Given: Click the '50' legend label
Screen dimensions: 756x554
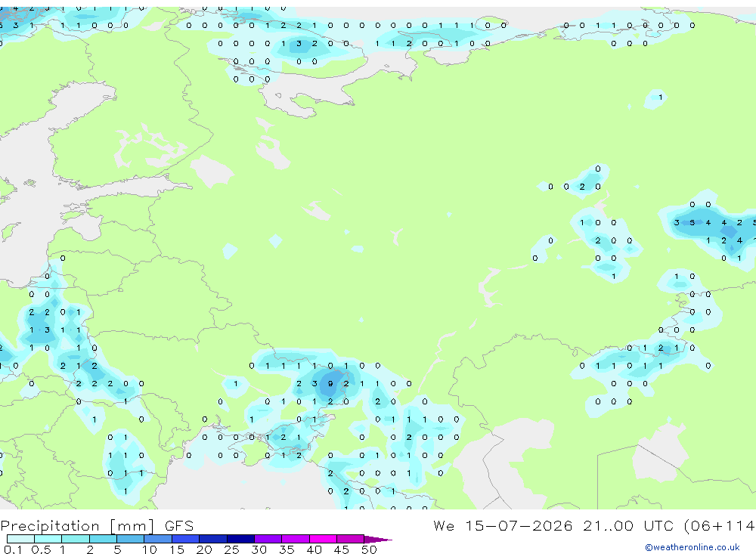Looking at the screenshot, I should tap(369, 549).
